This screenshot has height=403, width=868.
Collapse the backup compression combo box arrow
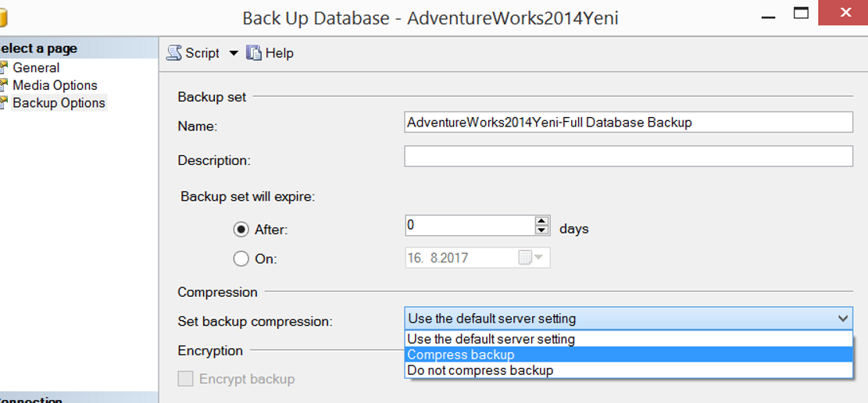(x=842, y=319)
